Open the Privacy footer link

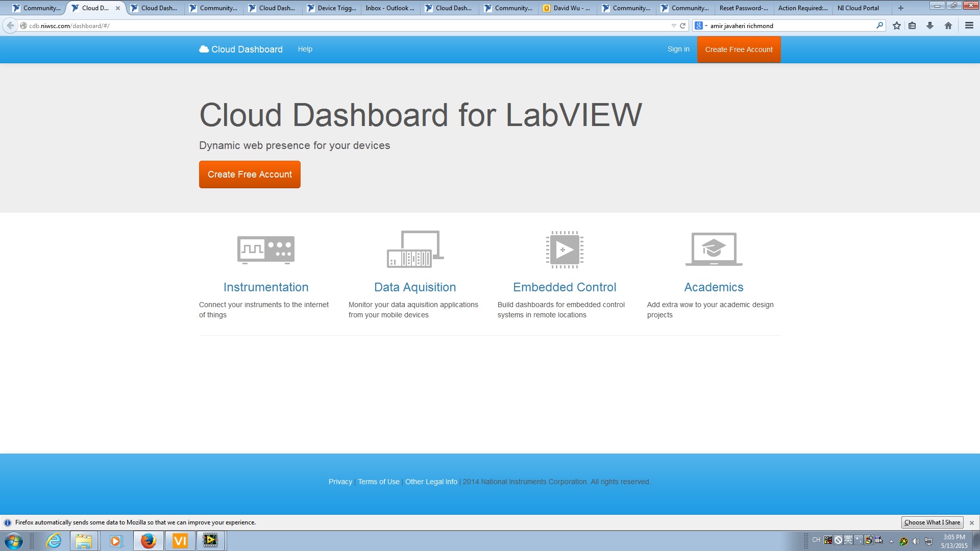click(340, 482)
